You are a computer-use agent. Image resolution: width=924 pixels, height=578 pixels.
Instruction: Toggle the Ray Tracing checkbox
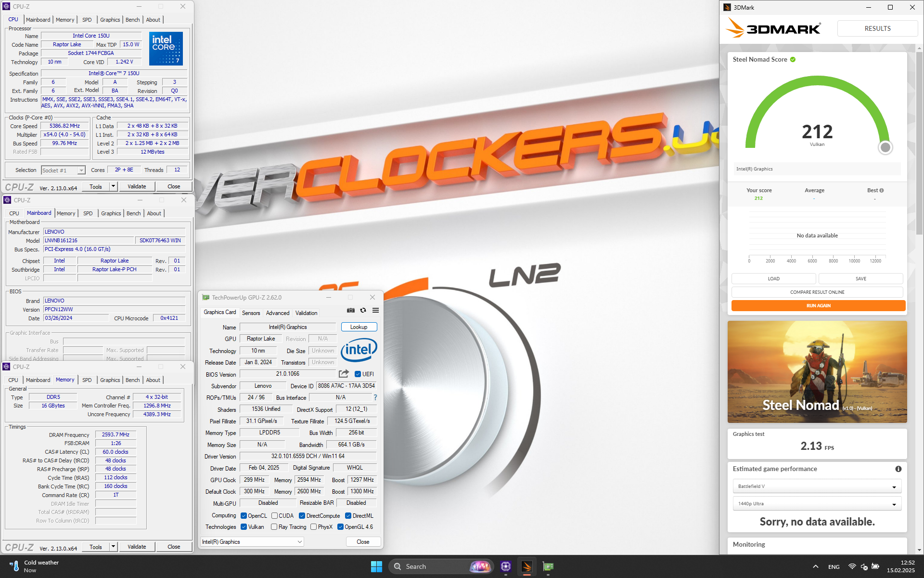(x=274, y=527)
